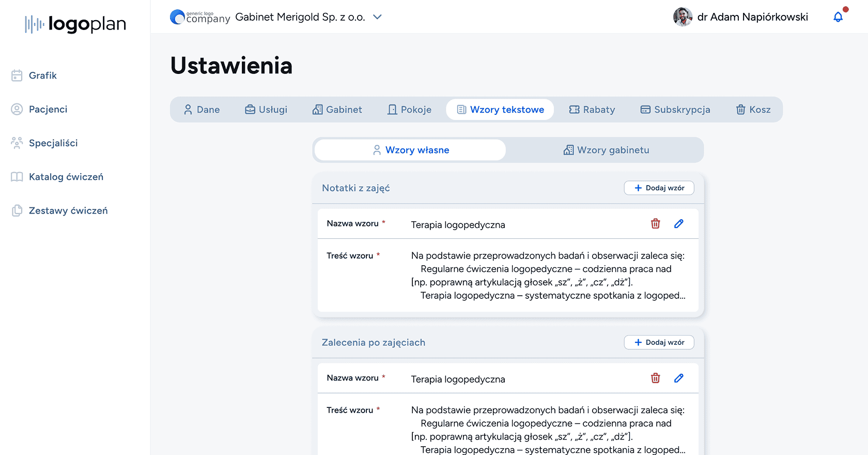The image size is (868, 455).
Task: Click the user avatar photo
Action: 683,17
